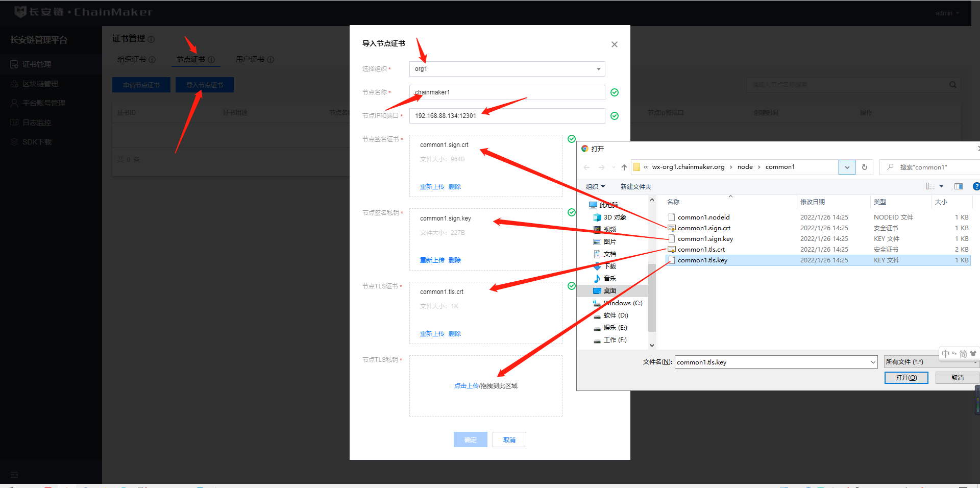980x488 pixels.
Task: Open the 选择组织 dropdown showing org1
Action: [x=507, y=69]
